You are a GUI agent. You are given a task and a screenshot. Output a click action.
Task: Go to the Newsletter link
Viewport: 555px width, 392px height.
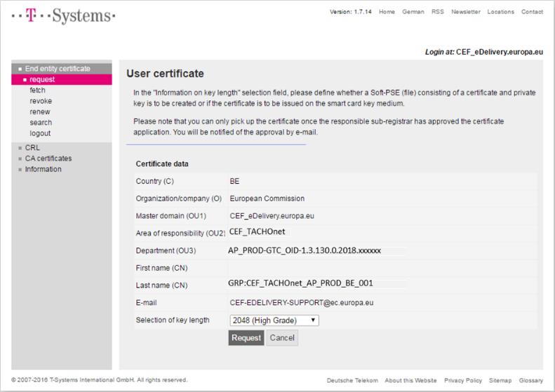click(465, 12)
